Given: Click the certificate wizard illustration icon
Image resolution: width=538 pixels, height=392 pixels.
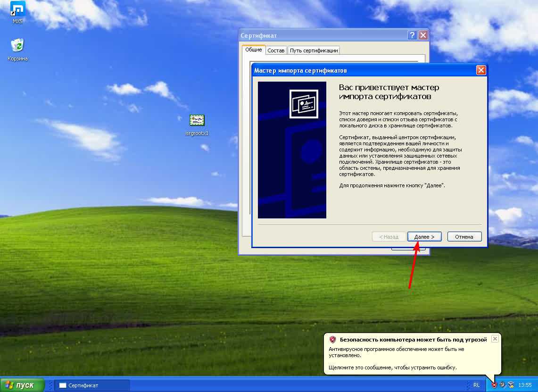Looking at the screenshot, I should [304, 104].
